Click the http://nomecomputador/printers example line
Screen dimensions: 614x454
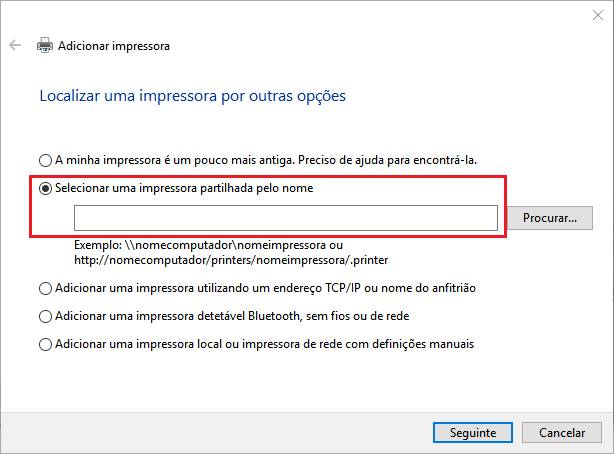pyautogui.click(x=231, y=260)
